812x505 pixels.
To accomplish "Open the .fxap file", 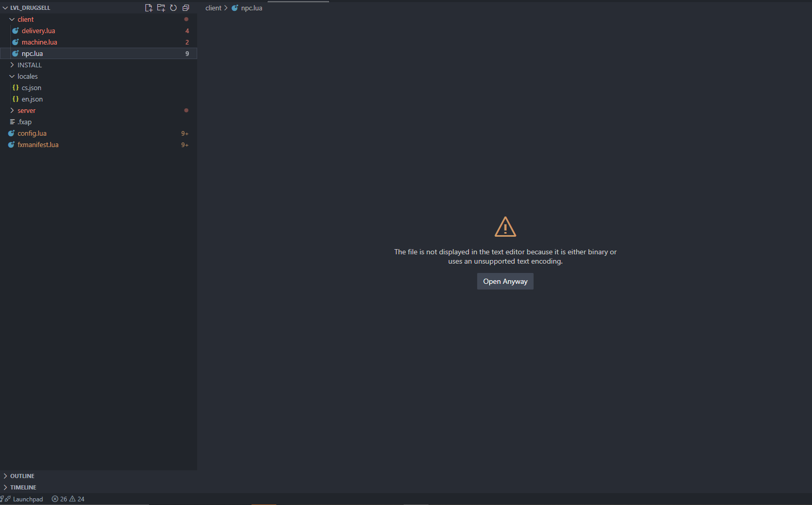I will 98,122.
